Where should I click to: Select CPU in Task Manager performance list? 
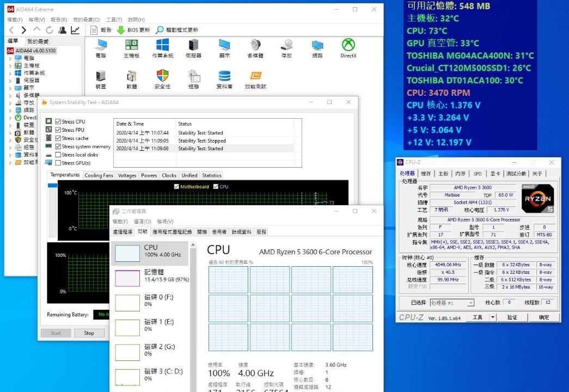tap(150, 253)
